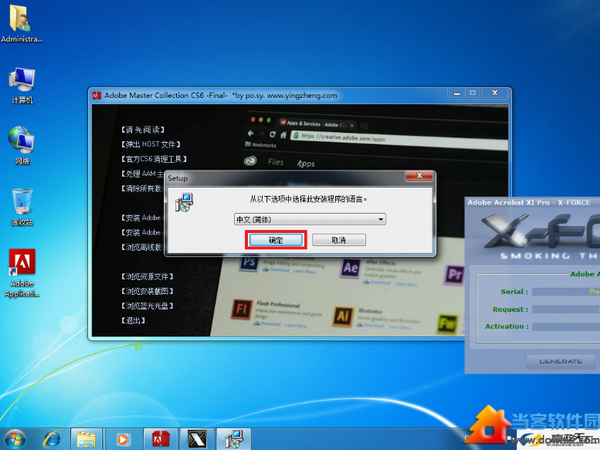The image size is (600, 450).
Task: Select 【弹出 HOST 文件】 menu entry
Action: tap(150, 145)
